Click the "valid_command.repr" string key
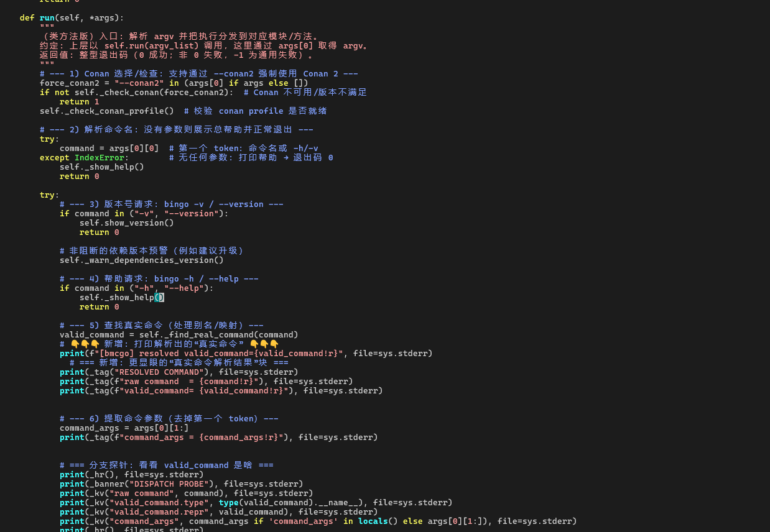 [159, 512]
